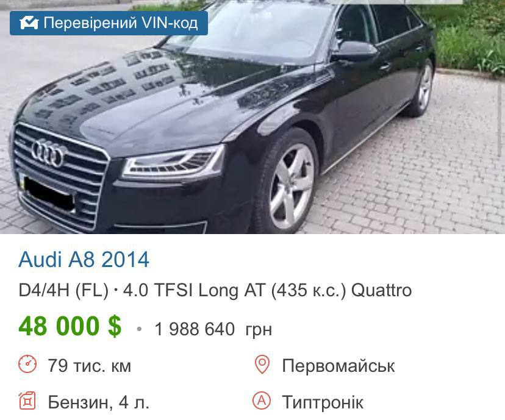This screenshot has width=505, height=420.
Task: Click the car icon in VIN badge
Action: pos(29,23)
